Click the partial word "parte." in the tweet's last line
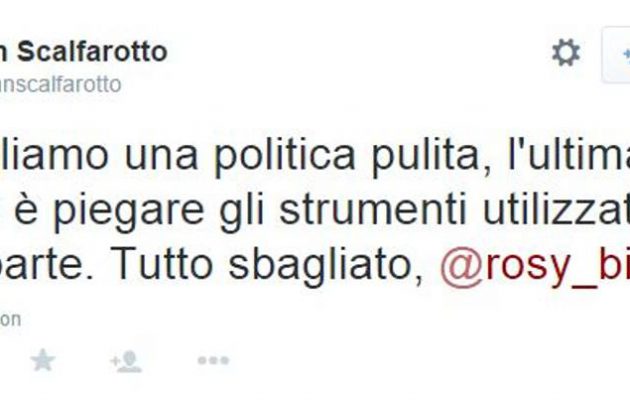Image resolution: width=630 pixels, height=400 pixels. click(47, 267)
